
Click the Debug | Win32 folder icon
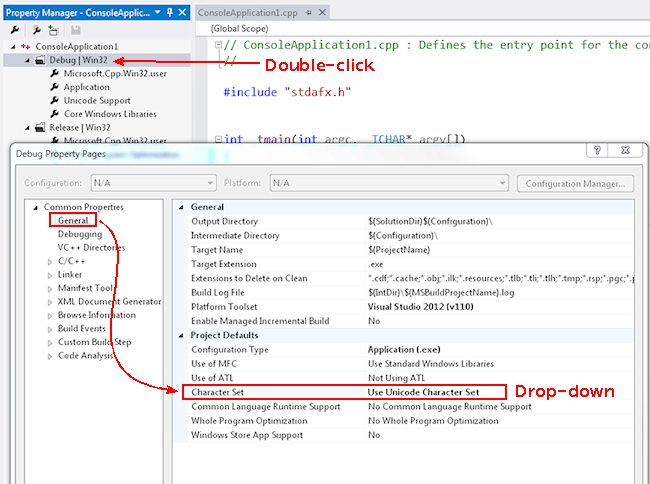[x=40, y=60]
